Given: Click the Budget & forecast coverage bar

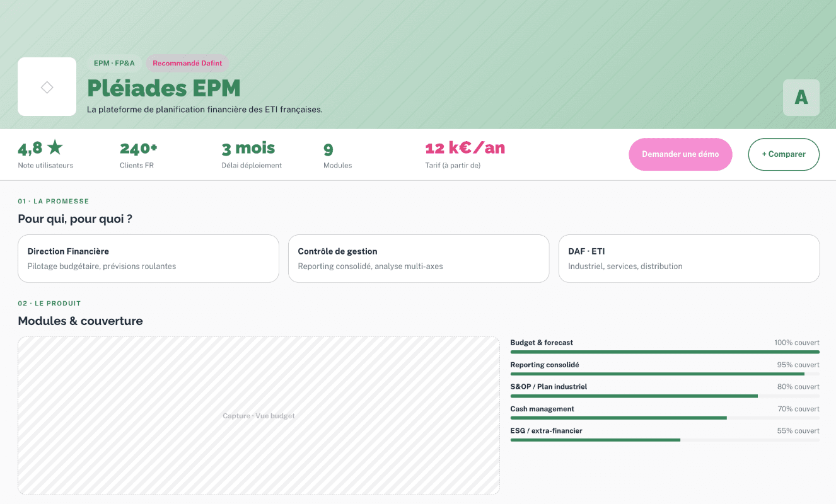Looking at the screenshot, I should pos(665,352).
